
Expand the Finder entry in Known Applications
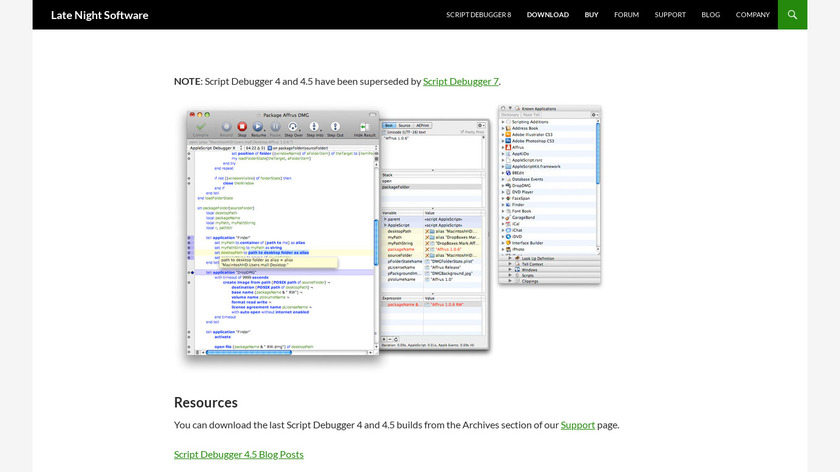coord(503,204)
